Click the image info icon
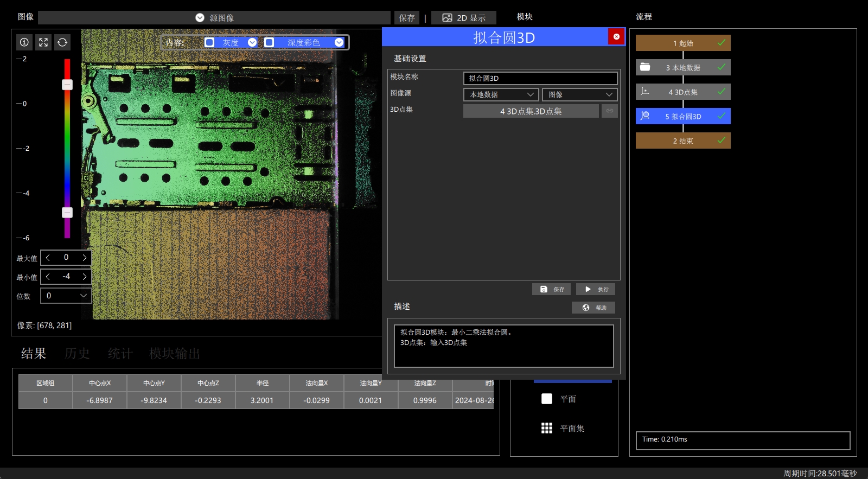 24,42
